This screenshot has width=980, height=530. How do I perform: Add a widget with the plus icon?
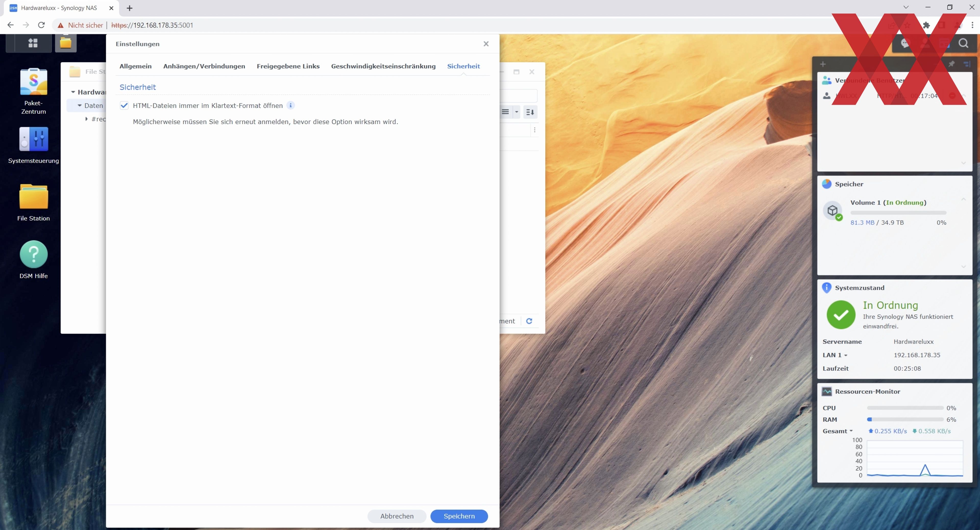(823, 64)
